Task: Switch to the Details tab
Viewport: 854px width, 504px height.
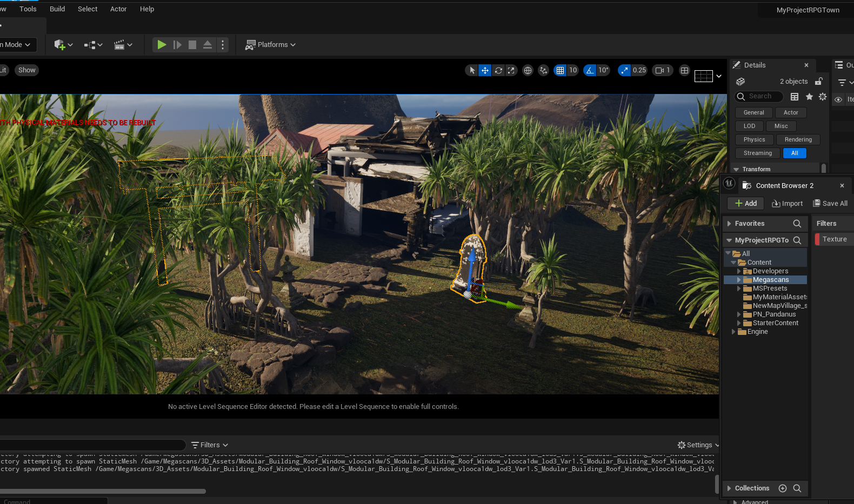Action: (755, 65)
